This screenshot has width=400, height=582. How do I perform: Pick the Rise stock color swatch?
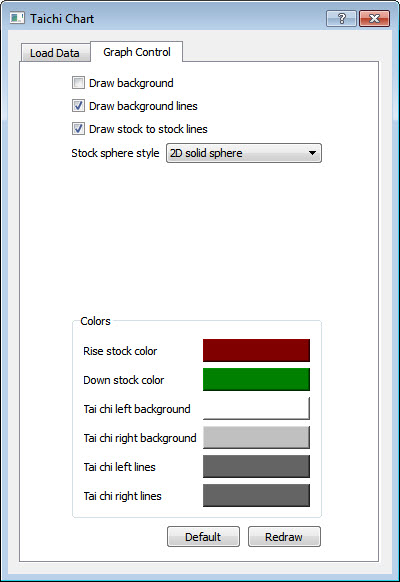[256, 350]
